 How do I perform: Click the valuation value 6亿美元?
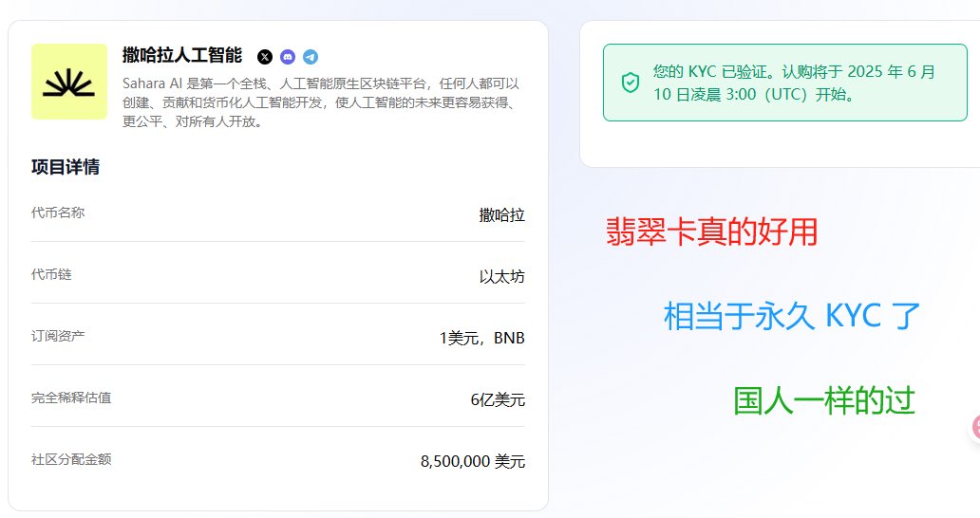pos(498,400)
